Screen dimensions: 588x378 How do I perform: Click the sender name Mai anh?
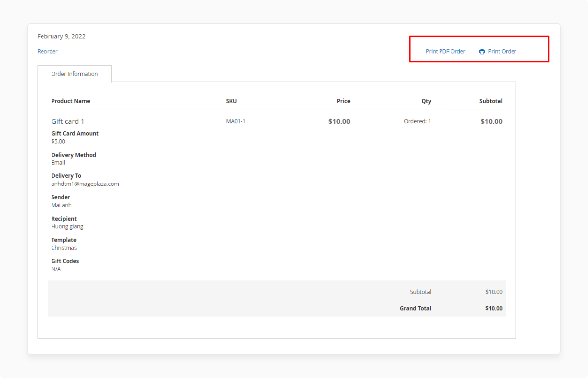point(61,205)
